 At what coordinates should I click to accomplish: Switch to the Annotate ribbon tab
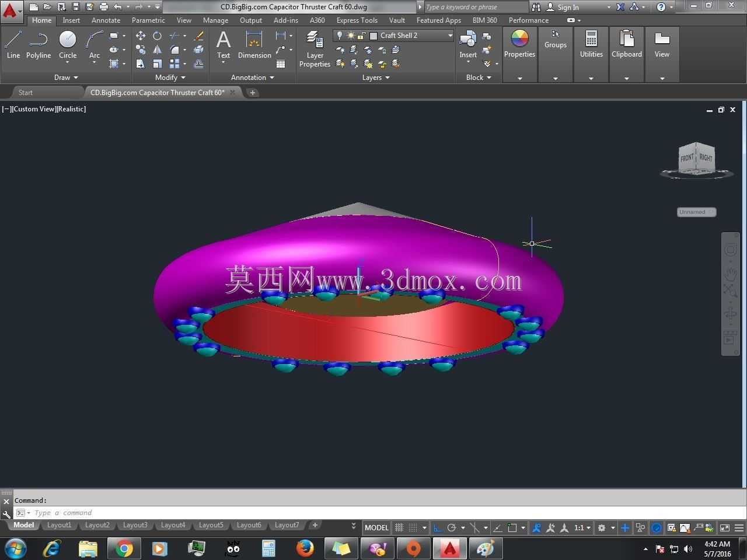click(x=106, y=20)
